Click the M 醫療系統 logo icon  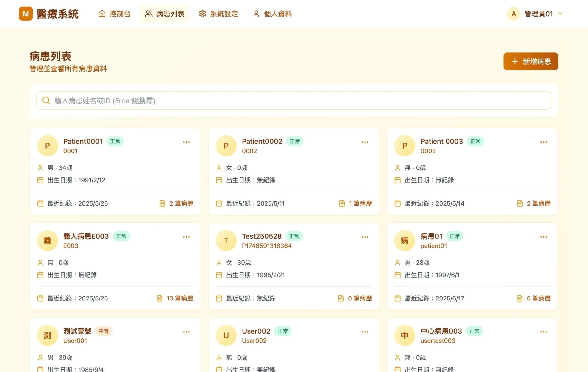coord(25,14)
